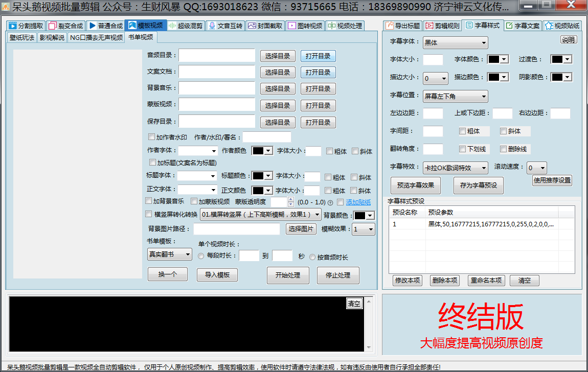Enable the 加作者水印 checkbox
The height and width of the screenshot is (372, 588).
[151, 137]
